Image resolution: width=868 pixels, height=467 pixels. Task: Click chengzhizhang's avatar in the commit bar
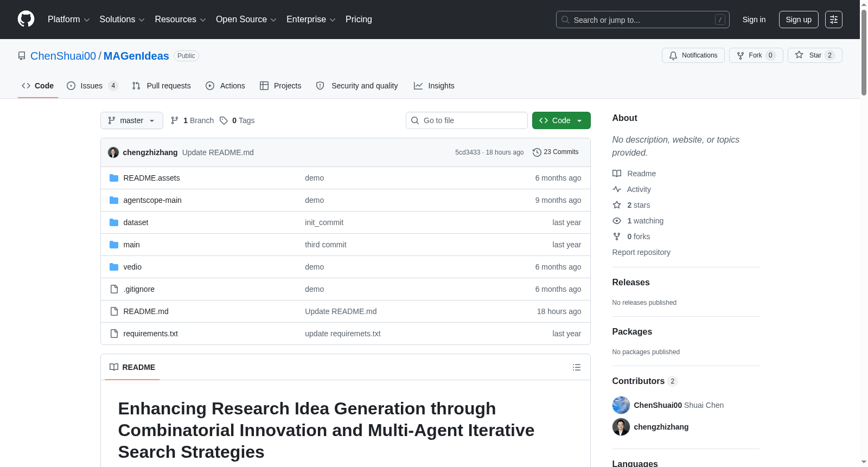click(x=113, y=152)
